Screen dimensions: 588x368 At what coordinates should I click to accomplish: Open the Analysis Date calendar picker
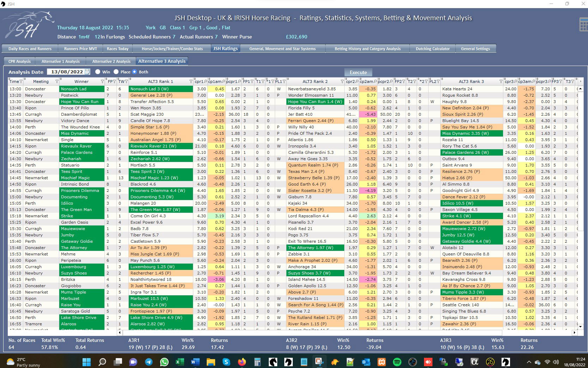point(87,72)
